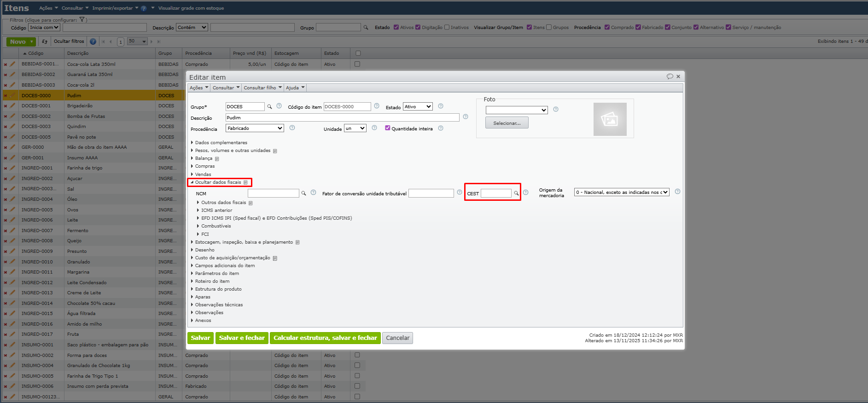Click the comment bubble icon in Editar item title
The image size is (868, 403).
click(x=670, y=76)
